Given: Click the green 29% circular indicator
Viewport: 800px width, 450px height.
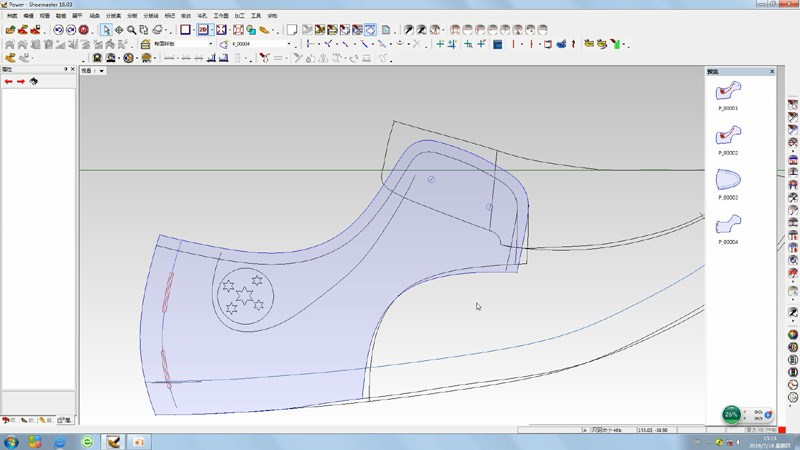Looking at the screenshot, I should coord(732,414).
